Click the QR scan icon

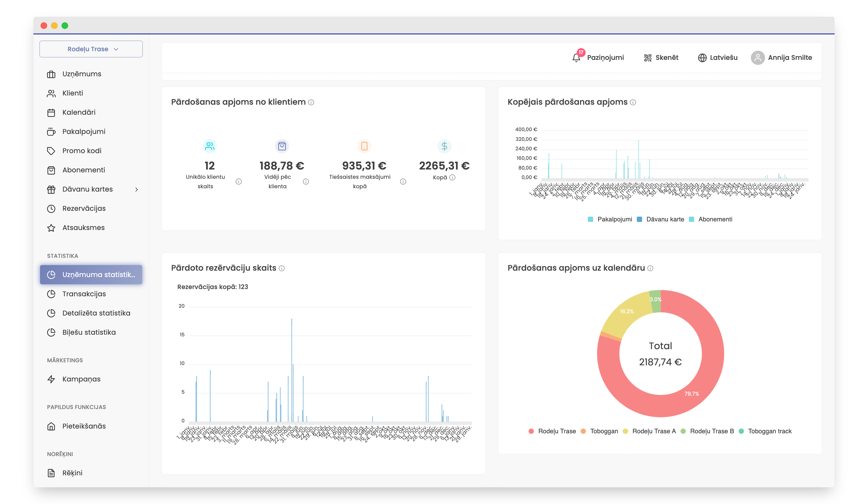tap(648, 58)
